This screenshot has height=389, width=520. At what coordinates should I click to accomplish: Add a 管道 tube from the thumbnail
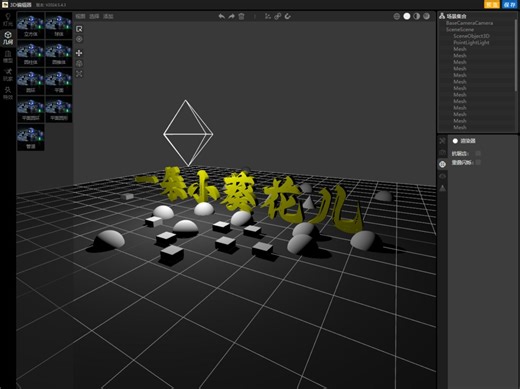31,137
